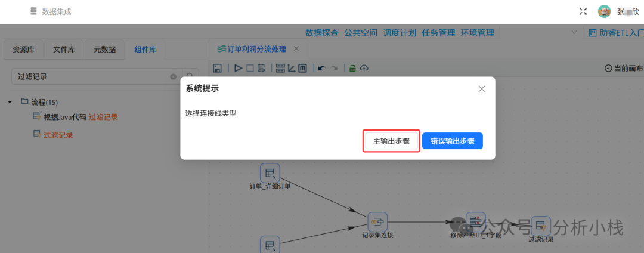
Task: Click the cloud upload icon
Action: [364, 68]
